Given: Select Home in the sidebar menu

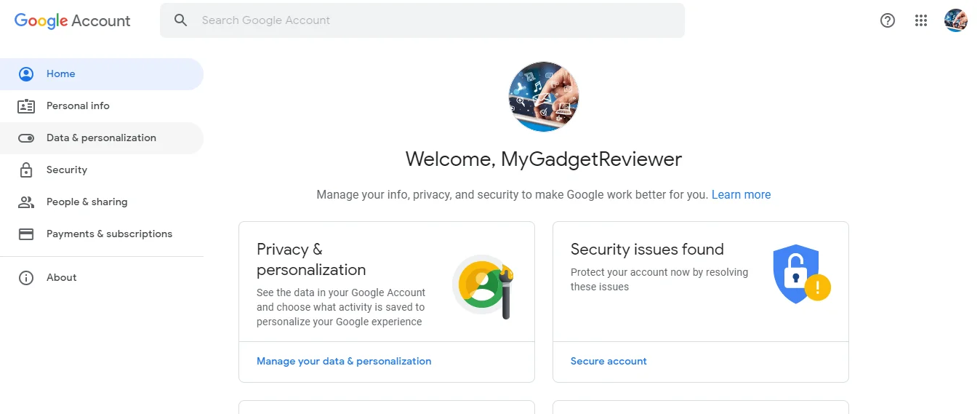Looking at the screenshot, I should (x=61, y=74).
